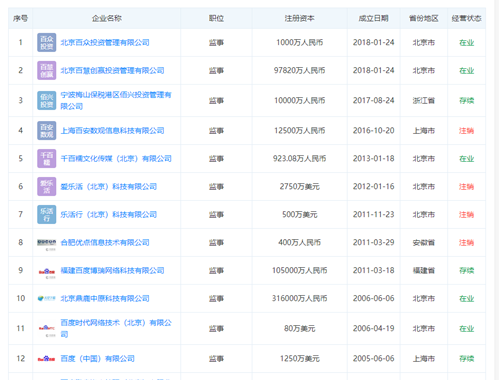Click the 乐活行(北京)科技 logo icon
The image size is (500, 380).
pos(47,215)
